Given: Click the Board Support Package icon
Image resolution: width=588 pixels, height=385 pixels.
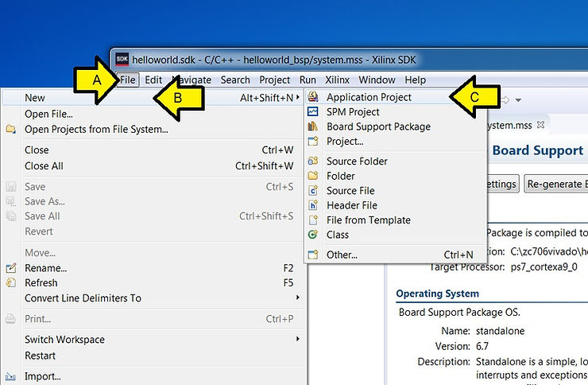Looking at the screenshot, I should (x=312, y=126).
